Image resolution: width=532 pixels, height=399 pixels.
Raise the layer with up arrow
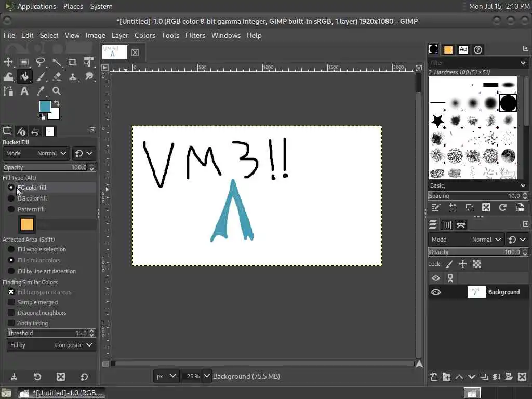(x=459, y=377)
